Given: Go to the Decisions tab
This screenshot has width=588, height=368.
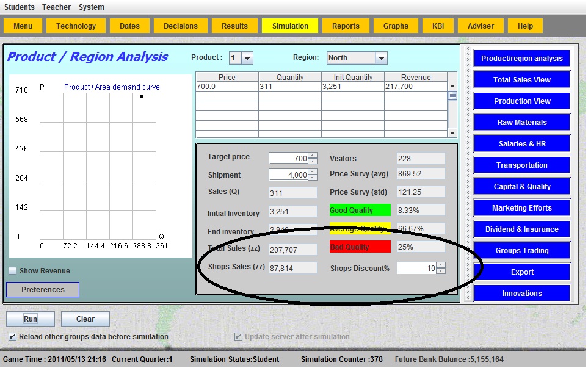Looking at the screenshot, I should [181, 26].
